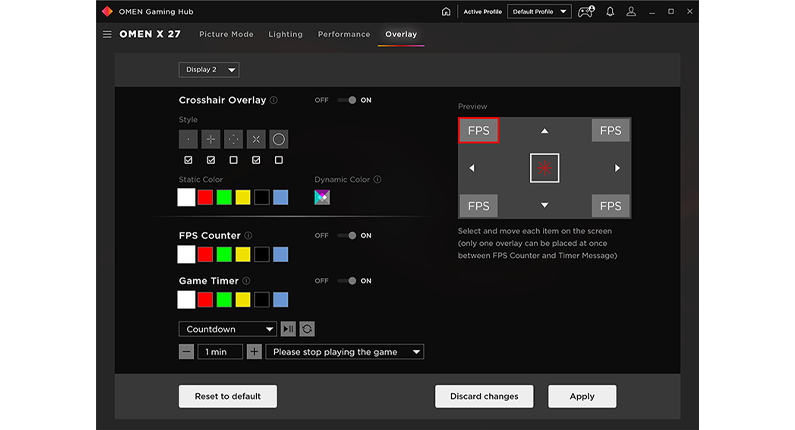Toggle the Crosshair Overlay switch
Viewport: 795px width, 430px height.
click(x=347, y=100)
